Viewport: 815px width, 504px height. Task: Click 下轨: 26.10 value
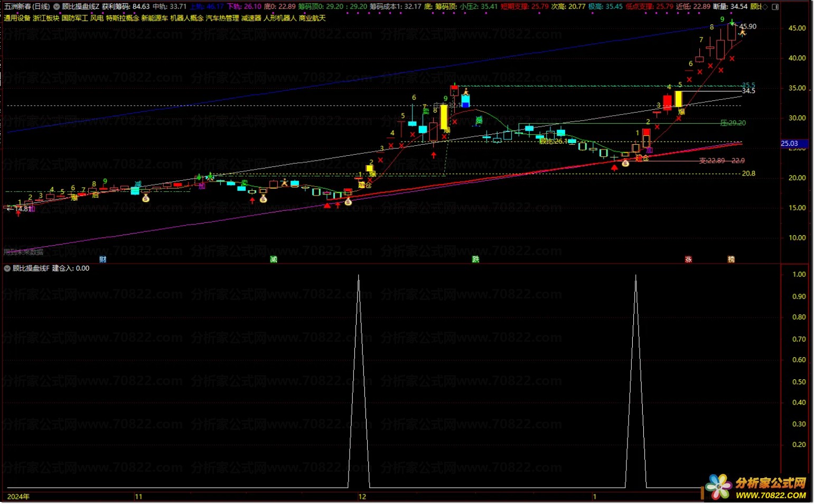244,7
